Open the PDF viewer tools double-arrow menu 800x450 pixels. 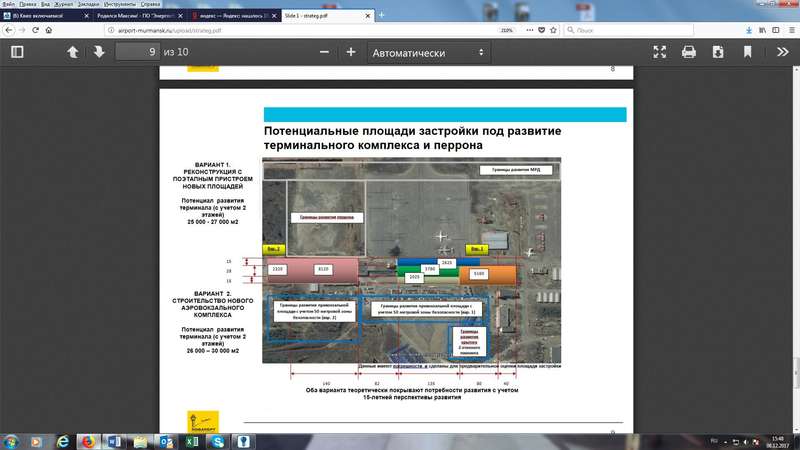pos(783,52)
